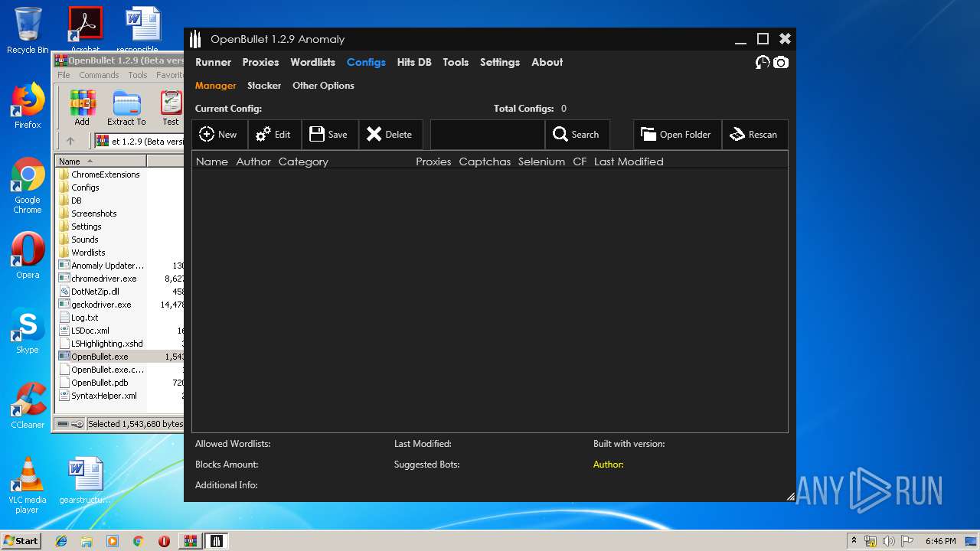Sort configs by Selenium column
Viewport: 980px width, 551px height.
click(541, 161)
